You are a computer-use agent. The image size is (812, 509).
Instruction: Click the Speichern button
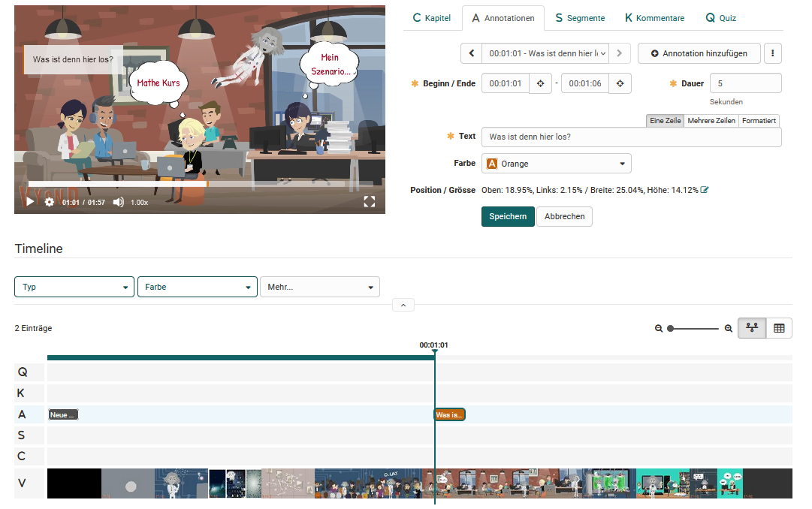[508, 216]
